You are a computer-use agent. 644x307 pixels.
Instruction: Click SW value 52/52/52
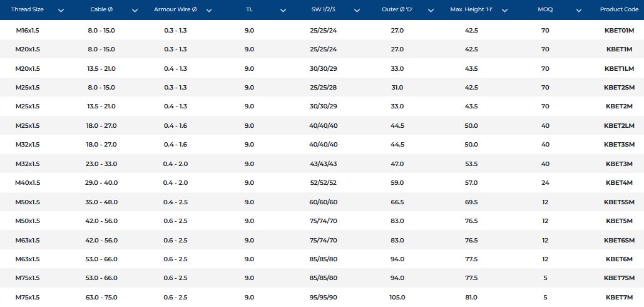pos(323,183)
